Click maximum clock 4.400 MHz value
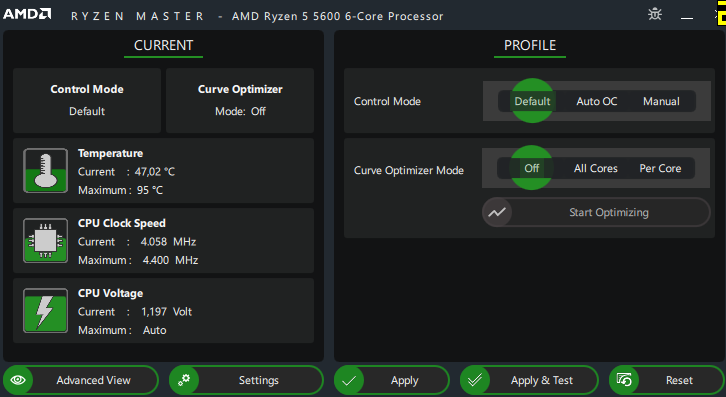Image resolution: width=726 pixels, height=397 pixels. tap(170, 260)
